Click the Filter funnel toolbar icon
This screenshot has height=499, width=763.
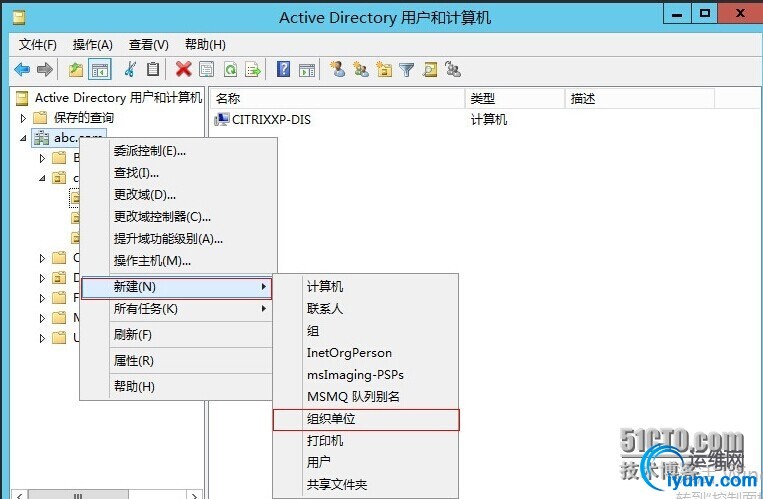point(407,70)
